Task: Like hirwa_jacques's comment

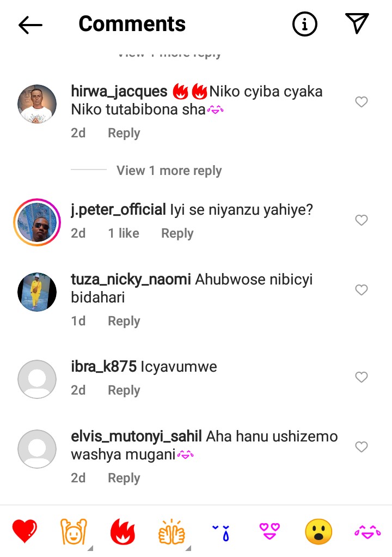Action: tap(361, 102)
